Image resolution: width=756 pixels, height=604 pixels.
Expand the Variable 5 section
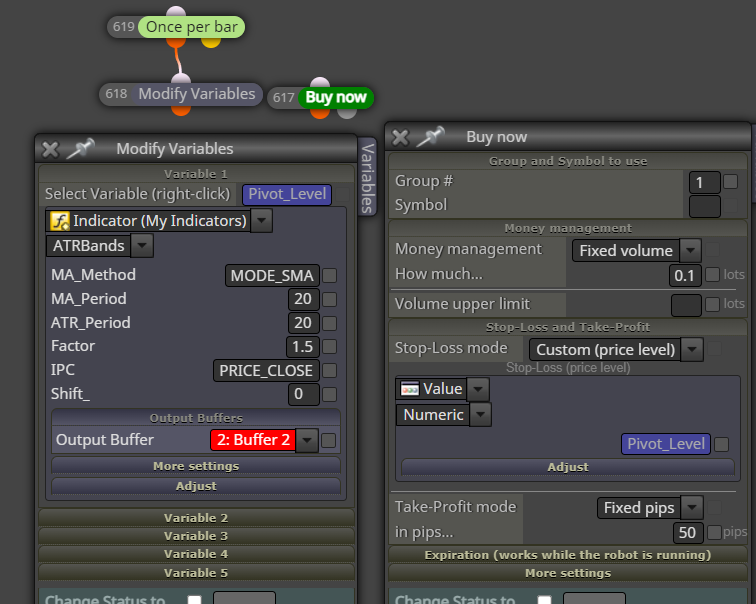(196, 573)
